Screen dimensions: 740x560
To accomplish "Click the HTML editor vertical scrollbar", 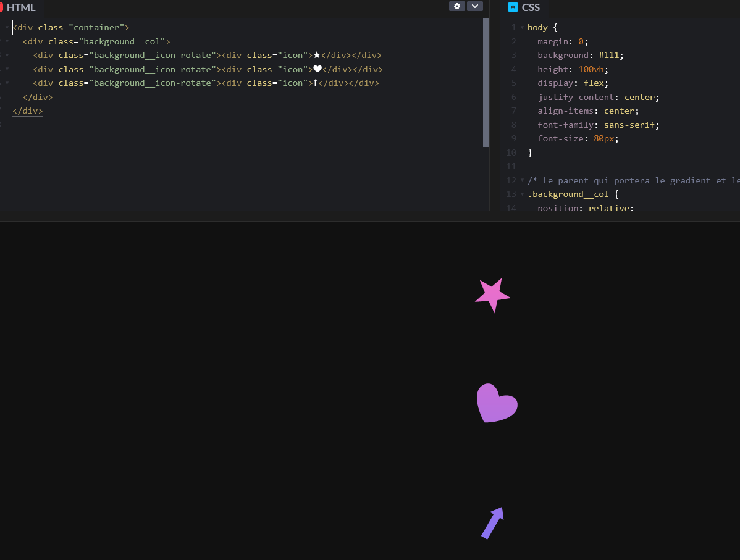I will point(486,83).
